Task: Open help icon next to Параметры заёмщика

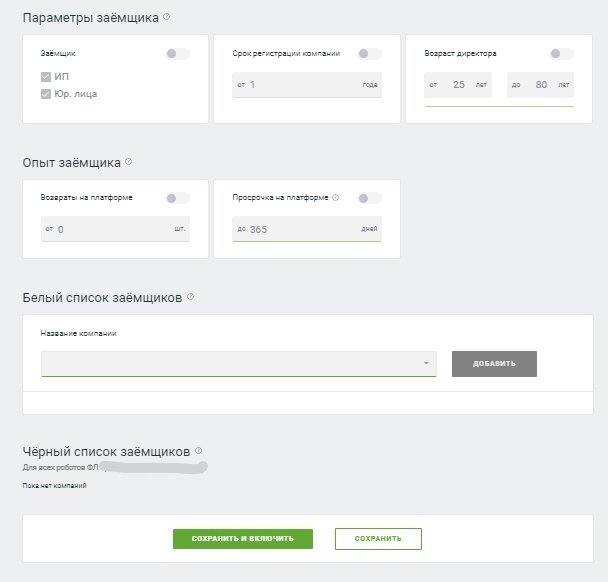Action: tap(166, 17)
